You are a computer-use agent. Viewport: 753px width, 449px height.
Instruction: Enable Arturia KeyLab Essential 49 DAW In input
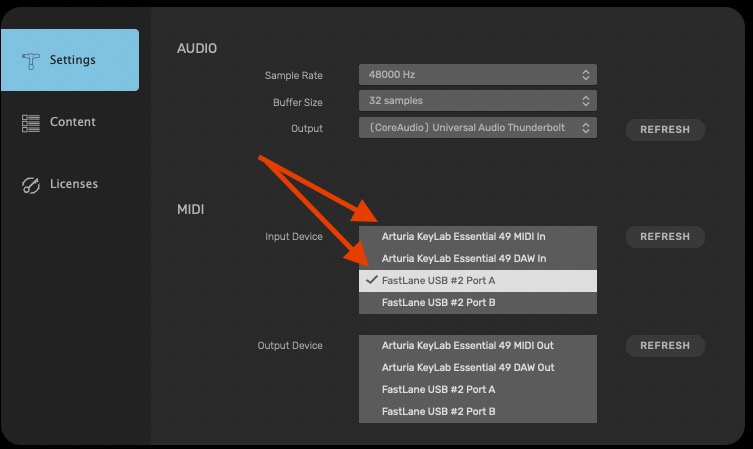478,259
